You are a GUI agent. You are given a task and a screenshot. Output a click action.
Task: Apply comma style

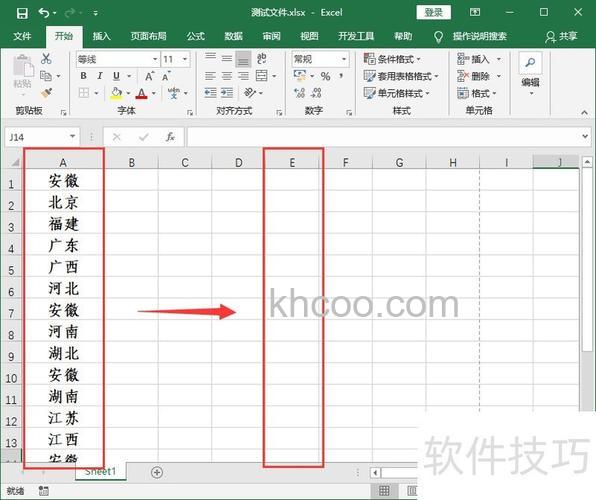[x=341, y=76]
